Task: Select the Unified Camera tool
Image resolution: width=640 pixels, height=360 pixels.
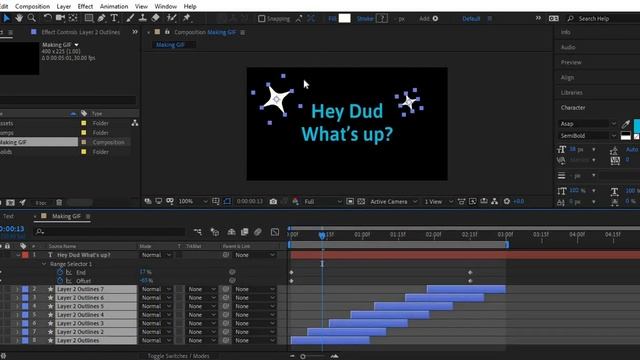Action: tap(60, 18)
